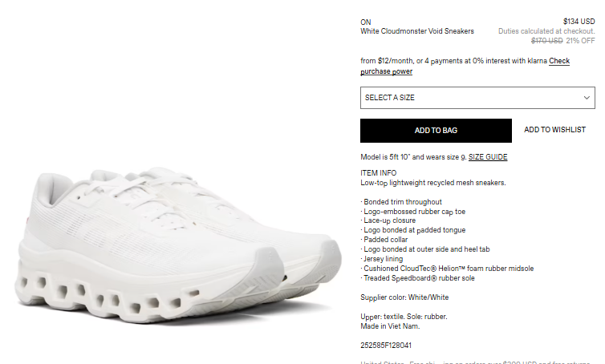Click the $134 USD sale price
This screenshot has width=605, height=364.
(x=579, y=22)
